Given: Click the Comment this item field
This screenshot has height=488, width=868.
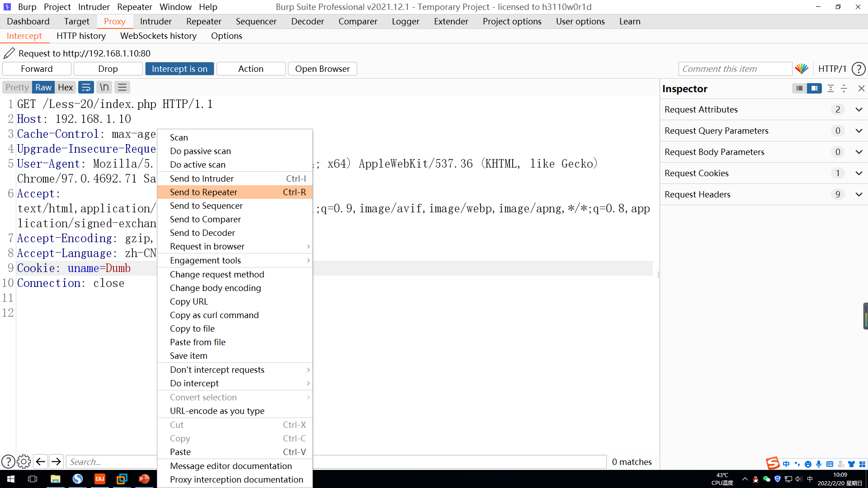Looking at the screenshot, I should pos(735,69).
